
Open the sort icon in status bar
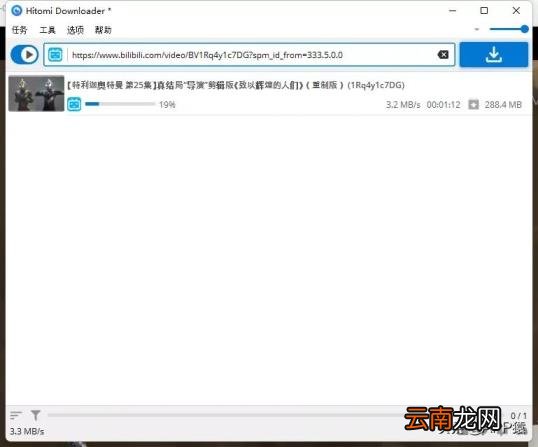[x=16, y=415]
